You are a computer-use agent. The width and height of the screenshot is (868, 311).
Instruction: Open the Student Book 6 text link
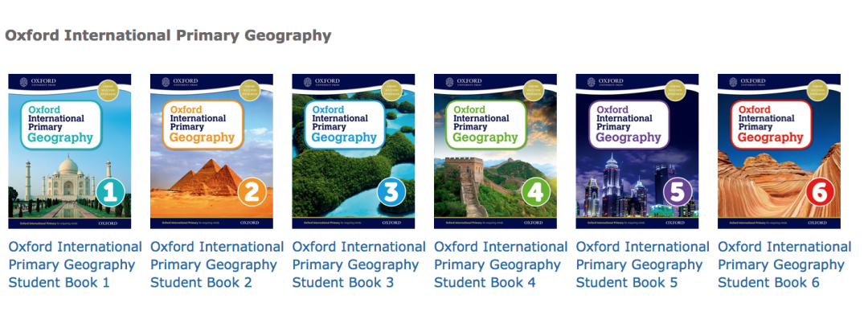point(784,264)
